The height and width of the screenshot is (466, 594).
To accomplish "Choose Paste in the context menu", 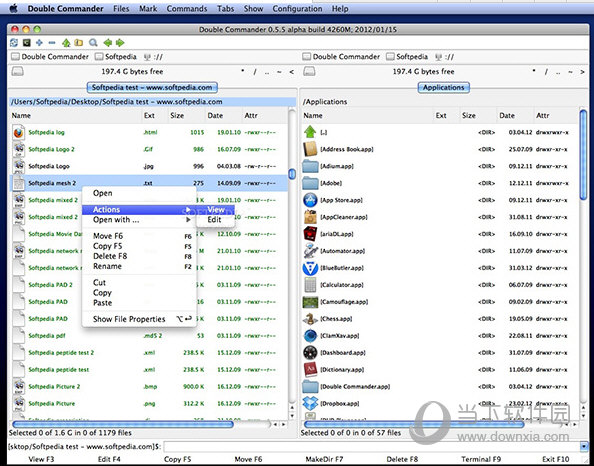I will click(139, 303).
